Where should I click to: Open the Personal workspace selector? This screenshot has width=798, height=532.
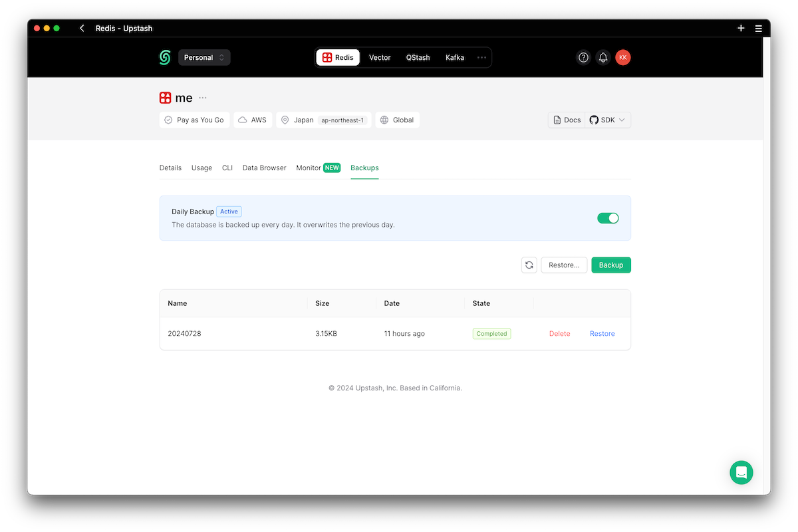[204, 57]
